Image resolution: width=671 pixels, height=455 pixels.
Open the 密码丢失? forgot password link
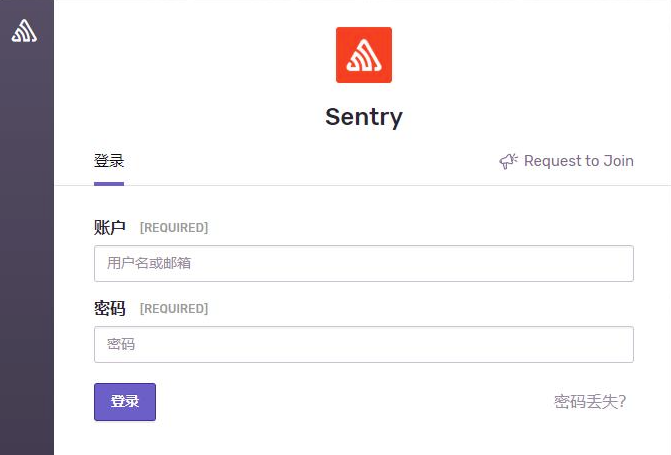[x=590, y=402]
